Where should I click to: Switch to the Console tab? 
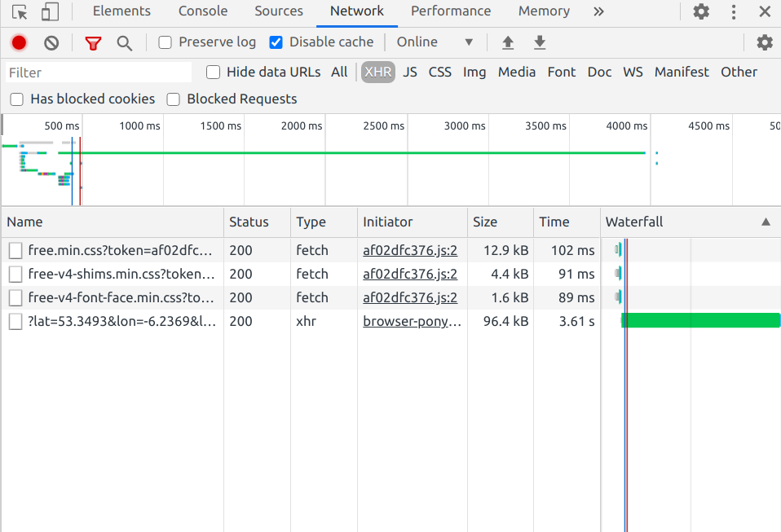tap(202, 11)
